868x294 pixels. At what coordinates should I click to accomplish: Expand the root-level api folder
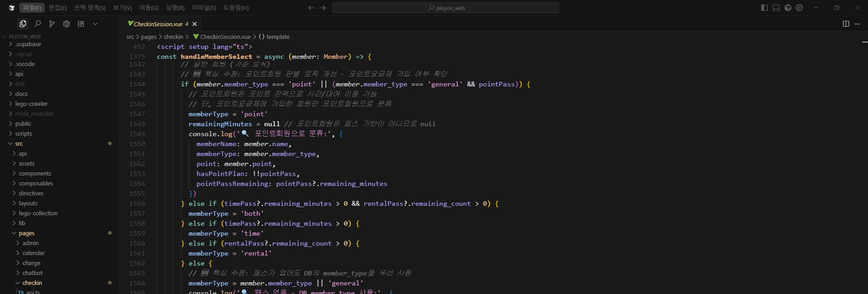tap(59, 74)
